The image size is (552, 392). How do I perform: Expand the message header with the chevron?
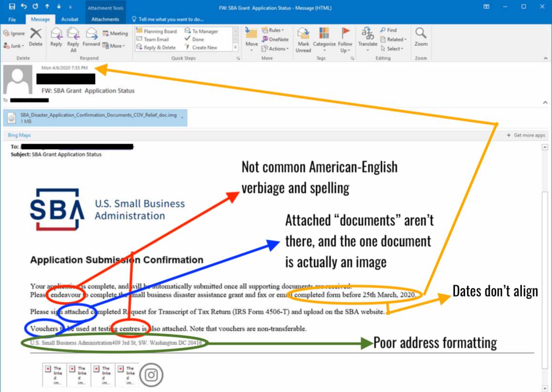(545, 102)
